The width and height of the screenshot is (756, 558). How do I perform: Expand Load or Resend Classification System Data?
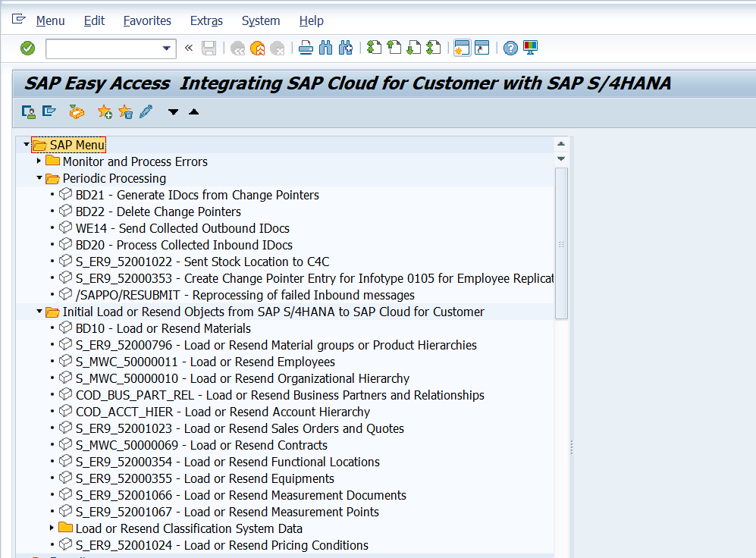[x=52, y=528]
